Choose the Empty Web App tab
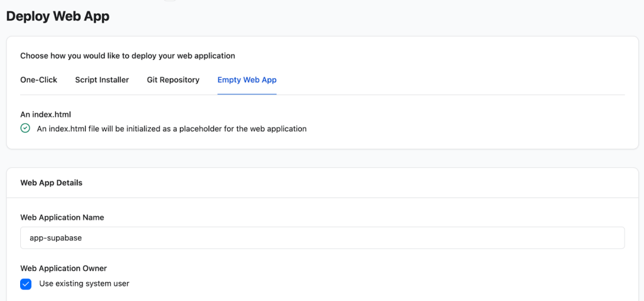Image resolution: width=644 pixels, height=301 pixels. tap(247, 80)
